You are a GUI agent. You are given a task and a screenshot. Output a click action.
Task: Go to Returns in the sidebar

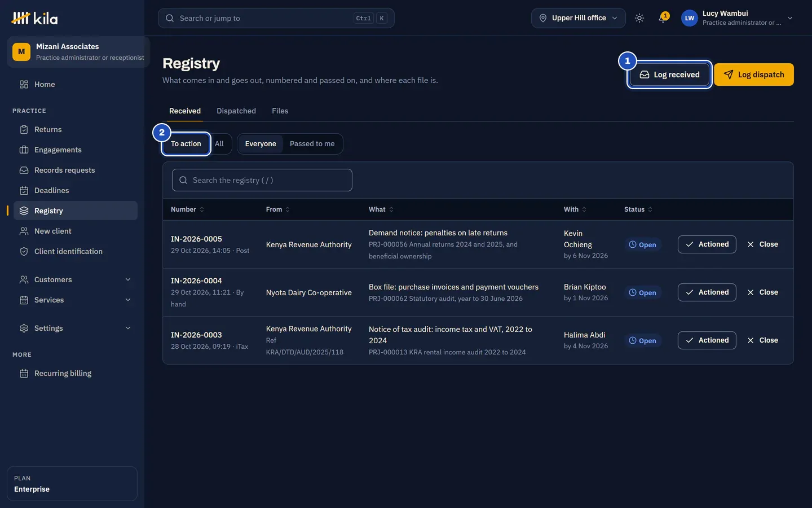tap(76, 130)
